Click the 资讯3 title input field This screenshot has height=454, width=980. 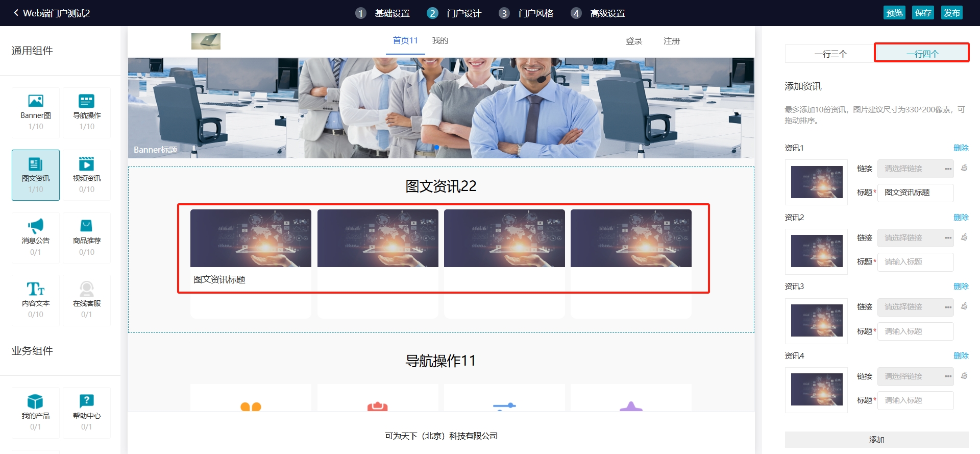[x=916, y=331]
